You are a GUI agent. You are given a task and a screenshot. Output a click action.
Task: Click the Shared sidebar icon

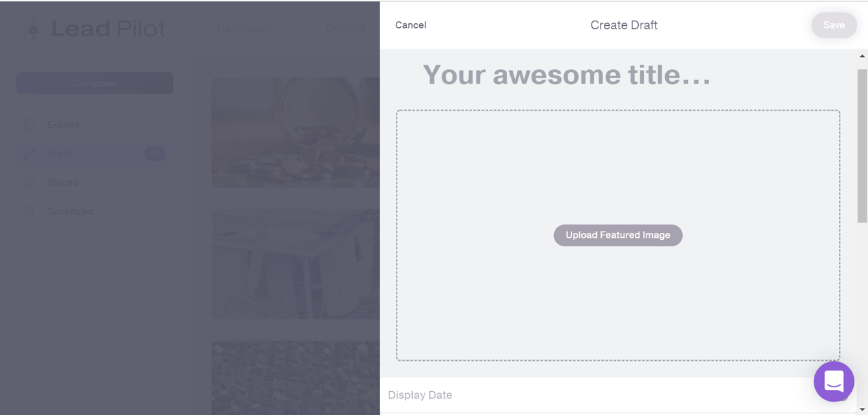pos(30,182)
